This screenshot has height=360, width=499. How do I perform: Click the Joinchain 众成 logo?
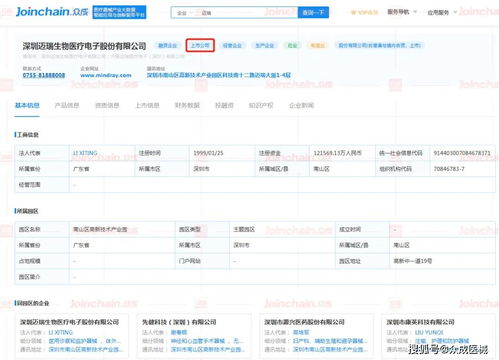coord(52,12)
